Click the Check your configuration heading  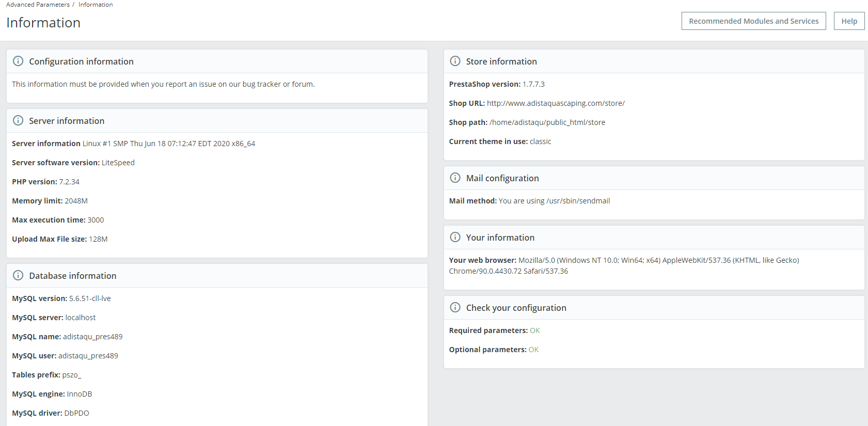(x=516, y=308)
